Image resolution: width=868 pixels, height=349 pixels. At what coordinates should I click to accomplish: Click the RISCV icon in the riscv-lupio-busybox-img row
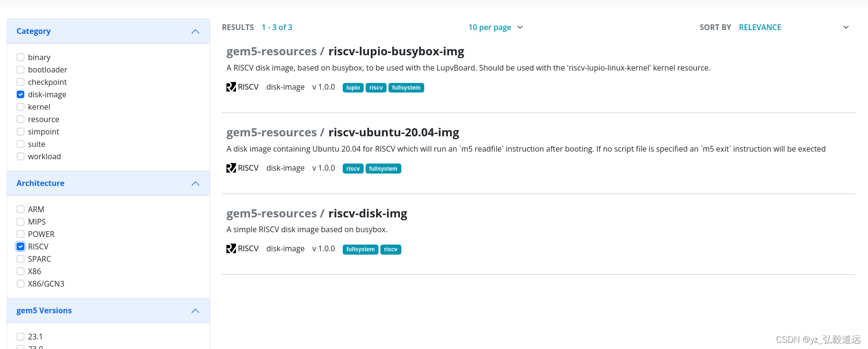click(231, 87)
